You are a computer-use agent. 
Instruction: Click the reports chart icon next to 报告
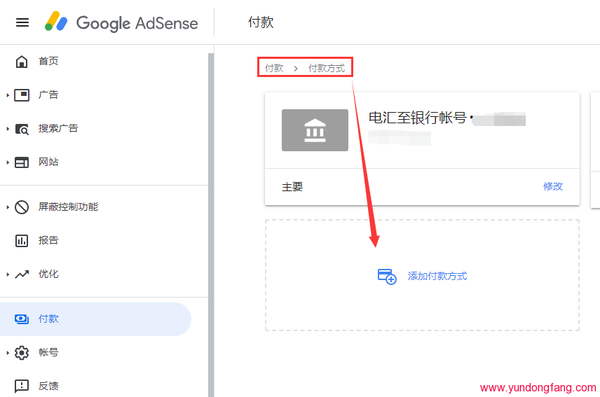pyautogui.click(x=21, y=241)
